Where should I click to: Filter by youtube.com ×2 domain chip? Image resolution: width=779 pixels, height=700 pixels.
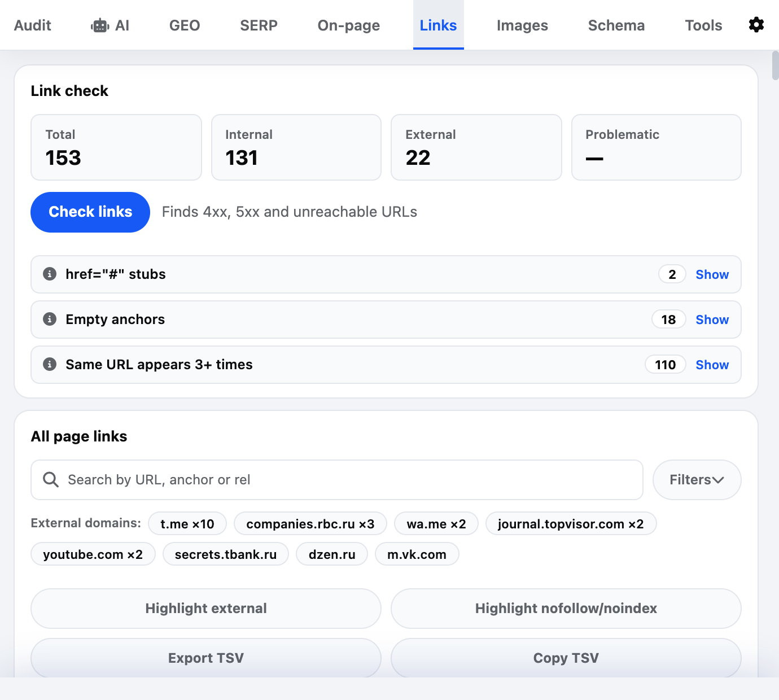[93, 554]
